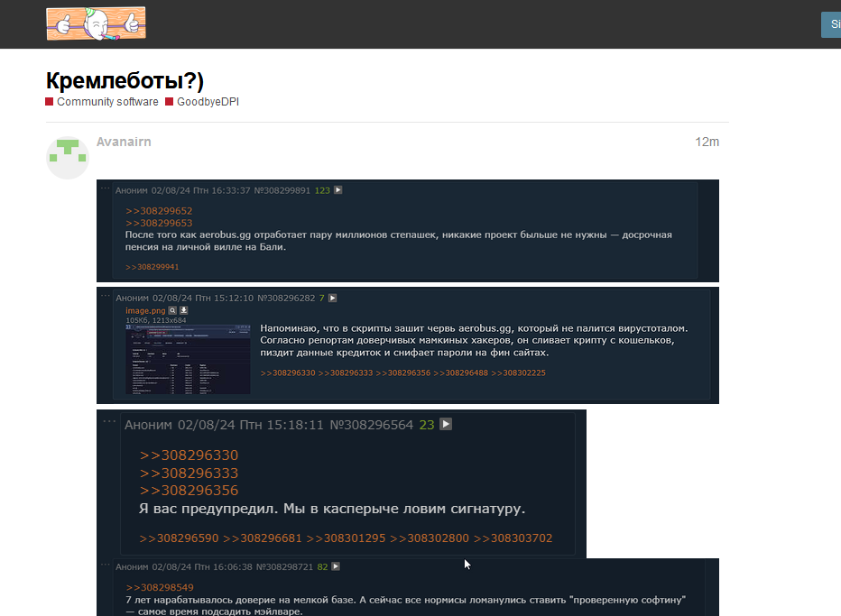The width and height of the screenshot is (841, 616).
Task: Select the green reply count 82
Action: tap(322, 566)
